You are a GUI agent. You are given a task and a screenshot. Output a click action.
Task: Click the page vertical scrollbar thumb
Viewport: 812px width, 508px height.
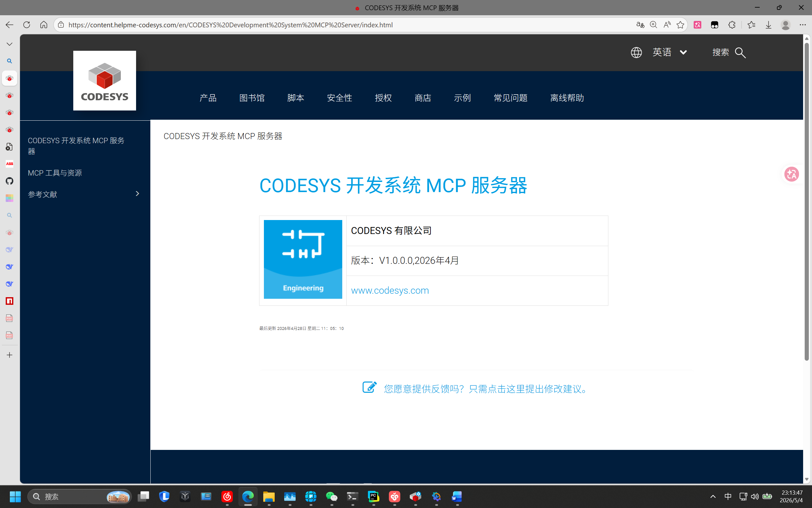[x=807, y=202]
